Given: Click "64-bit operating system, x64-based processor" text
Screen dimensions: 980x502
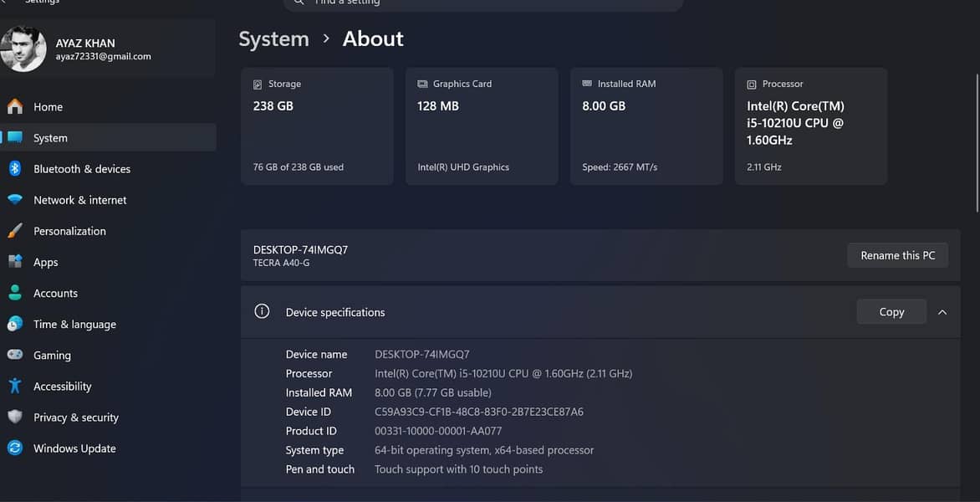Looking at the screenshot, I should point(484,450).
